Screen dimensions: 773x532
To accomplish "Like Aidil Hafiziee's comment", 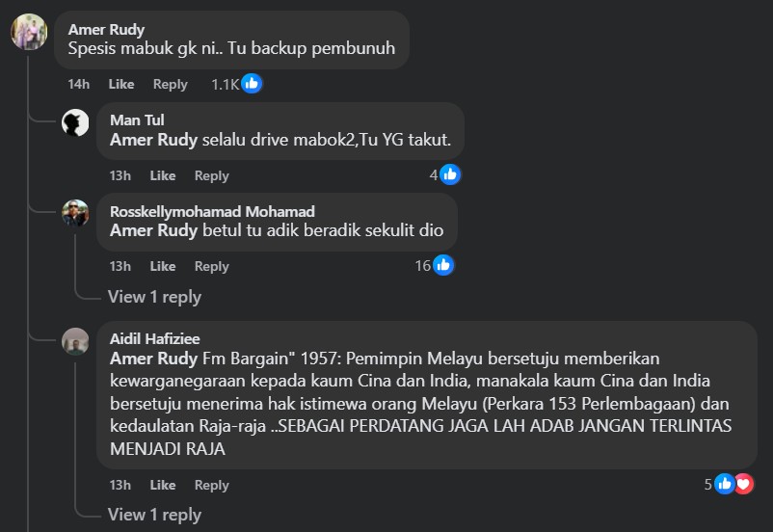I will click(163, 485).
